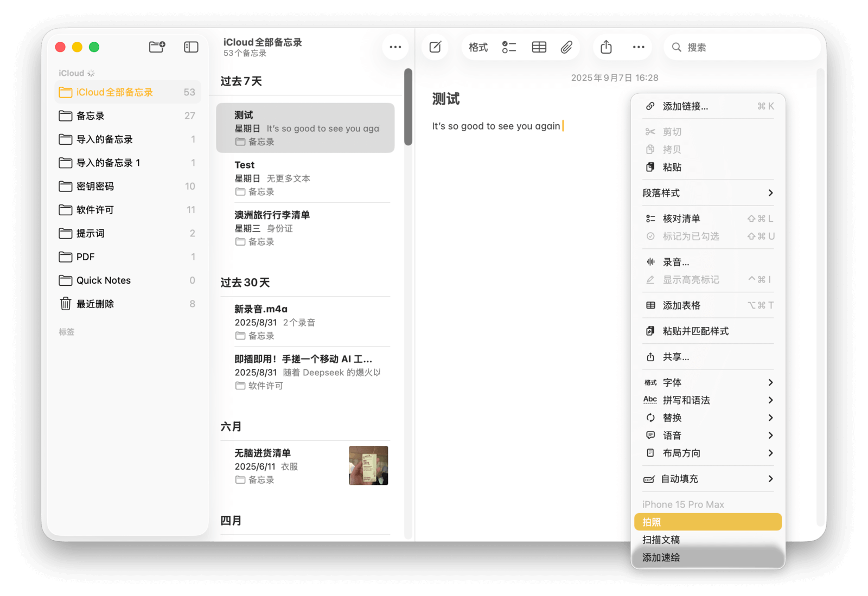Click the 无脑进货清单 note thumbnail image
Viewport: 868px width, 596px height.
point(368,465)
